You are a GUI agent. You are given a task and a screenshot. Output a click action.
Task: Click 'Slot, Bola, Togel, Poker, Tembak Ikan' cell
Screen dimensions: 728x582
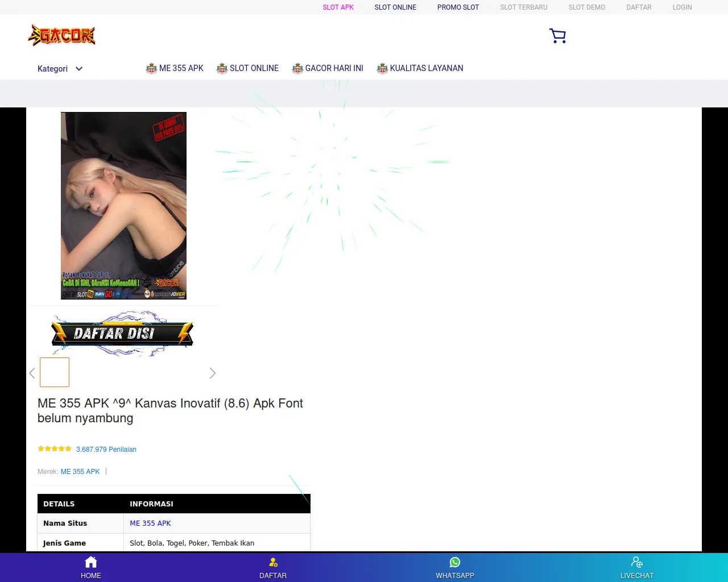[x=217, y=543]
